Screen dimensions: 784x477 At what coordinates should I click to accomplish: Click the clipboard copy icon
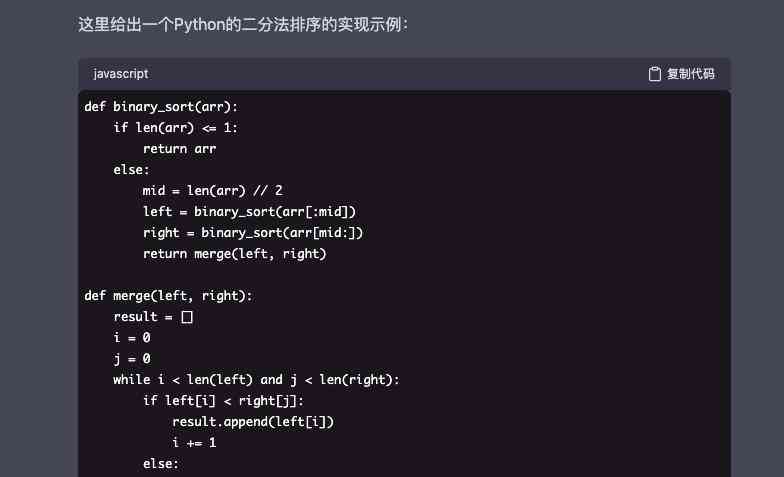655,74
